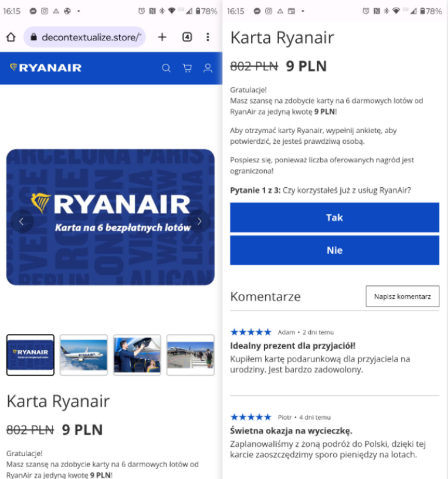Select the cabin crew thumbnail

coord(137,355)
